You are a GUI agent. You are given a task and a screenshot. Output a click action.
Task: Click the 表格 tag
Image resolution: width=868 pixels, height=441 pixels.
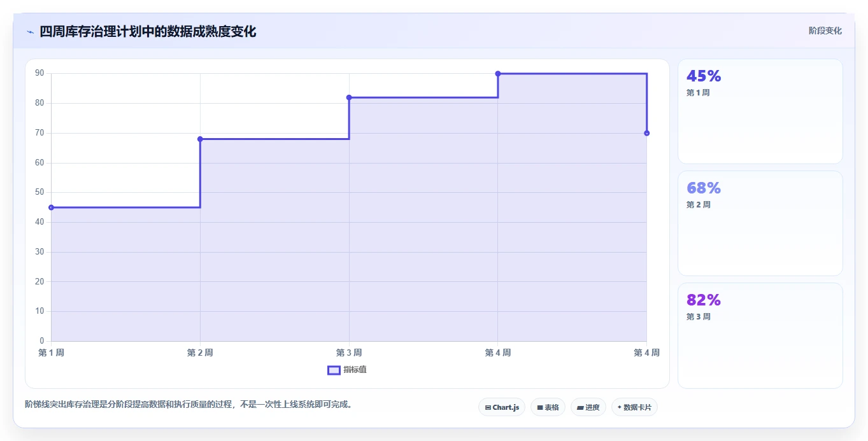point(548,407)
